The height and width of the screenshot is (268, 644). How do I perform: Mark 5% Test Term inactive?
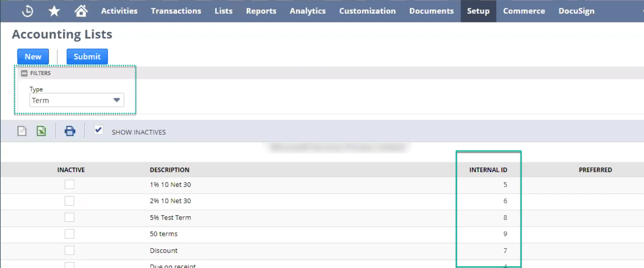tap(69, 217)
